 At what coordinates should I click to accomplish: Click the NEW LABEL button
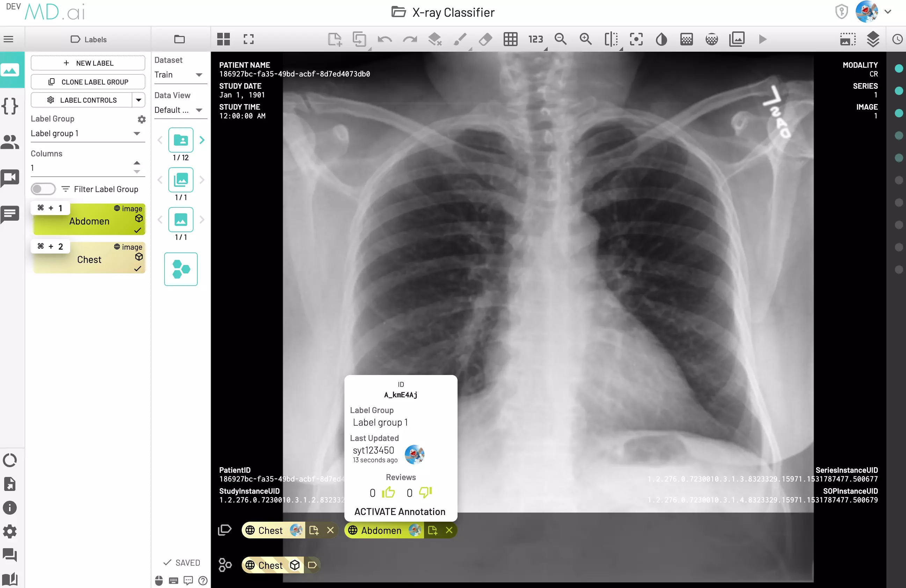point(88,63)
